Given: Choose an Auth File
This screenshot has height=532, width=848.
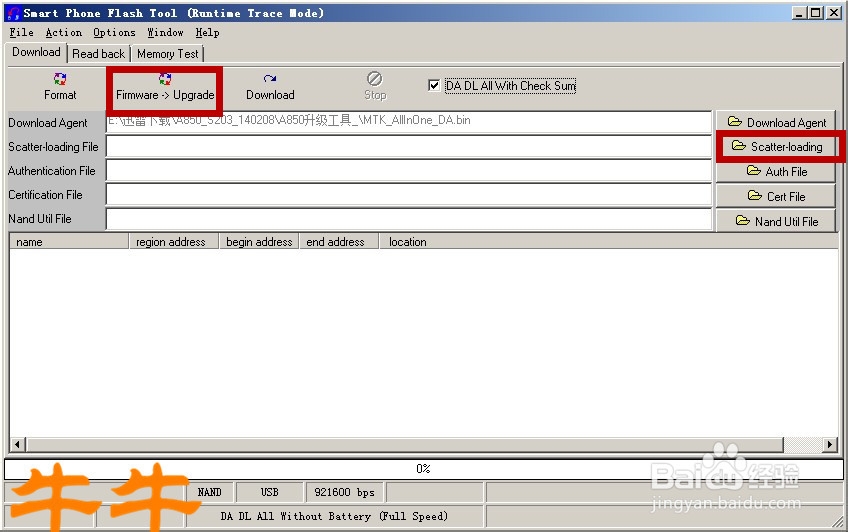Looking at the screenshot, I should coord(776,171).
